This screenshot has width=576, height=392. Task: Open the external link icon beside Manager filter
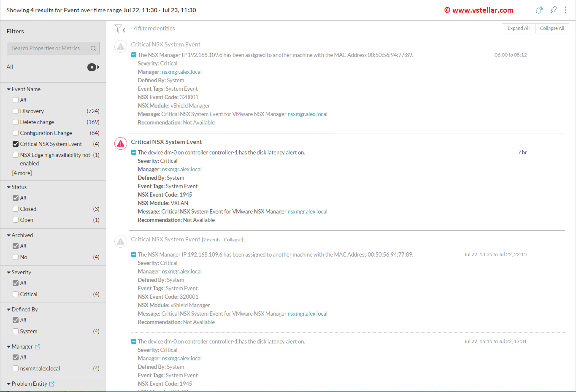pos(38,347)
